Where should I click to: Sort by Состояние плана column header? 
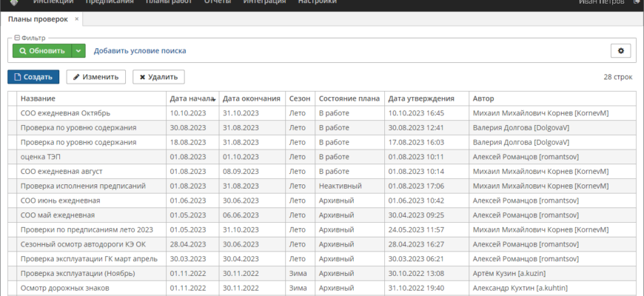pos(349,98)
